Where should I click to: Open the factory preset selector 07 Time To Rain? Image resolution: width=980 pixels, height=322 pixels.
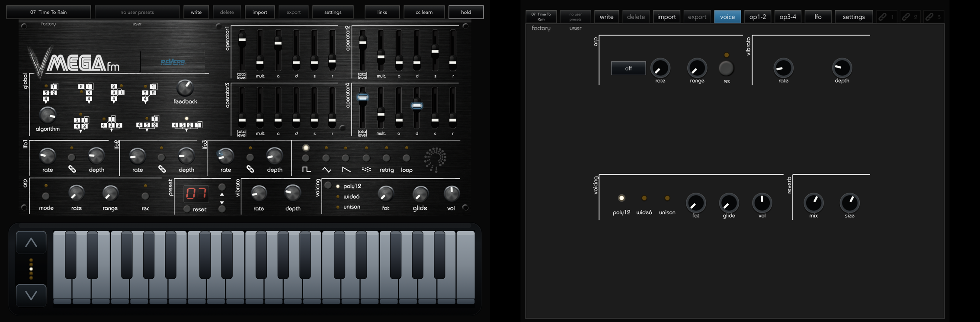pyautogui.click(x=48, y=12)
